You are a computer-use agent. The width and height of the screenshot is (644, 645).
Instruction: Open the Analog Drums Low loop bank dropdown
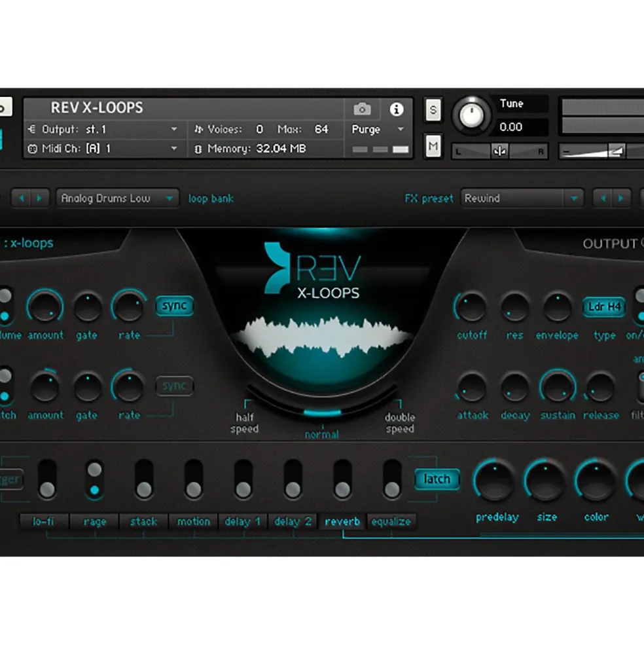(x=117, y=198)
